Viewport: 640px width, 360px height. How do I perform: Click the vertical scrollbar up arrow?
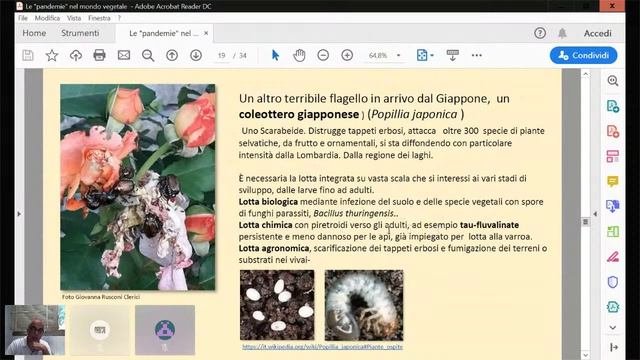tap(586, 74)
